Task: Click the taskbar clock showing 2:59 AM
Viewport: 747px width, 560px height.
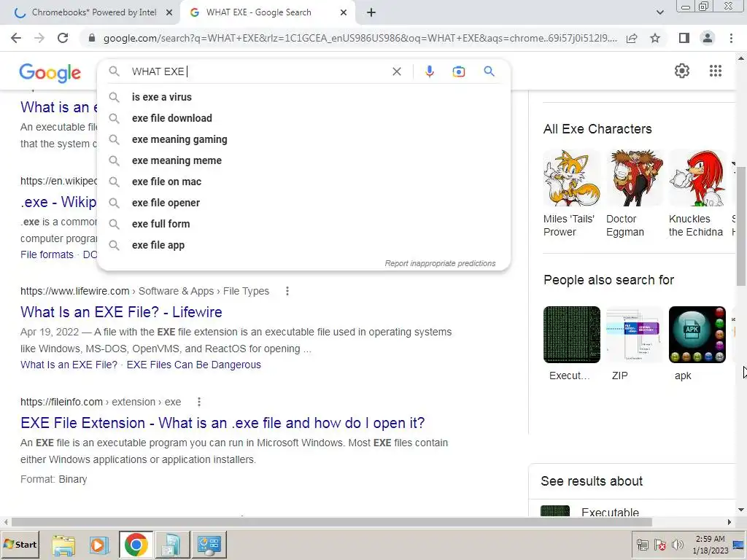Action: (711, 544)
